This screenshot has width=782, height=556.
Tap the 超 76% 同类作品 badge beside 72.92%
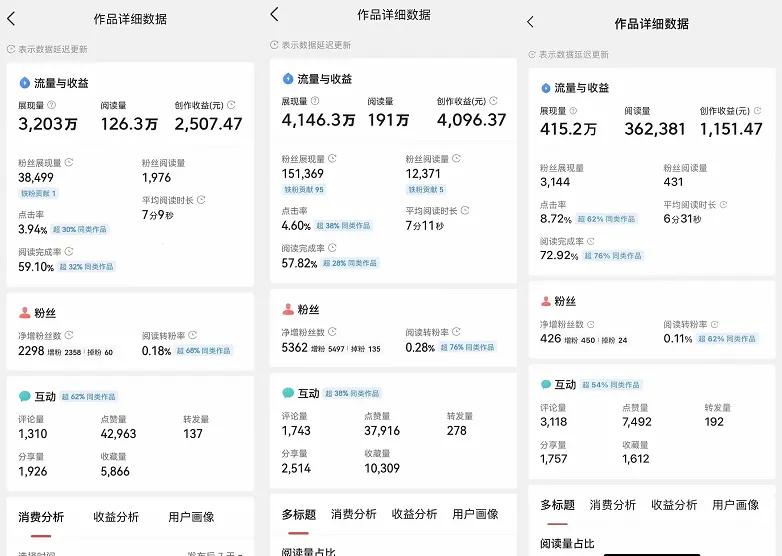click(613, 256)
